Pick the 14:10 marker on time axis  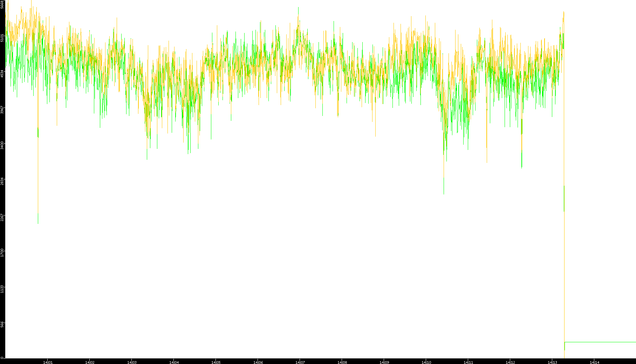[x=426, y=362]
